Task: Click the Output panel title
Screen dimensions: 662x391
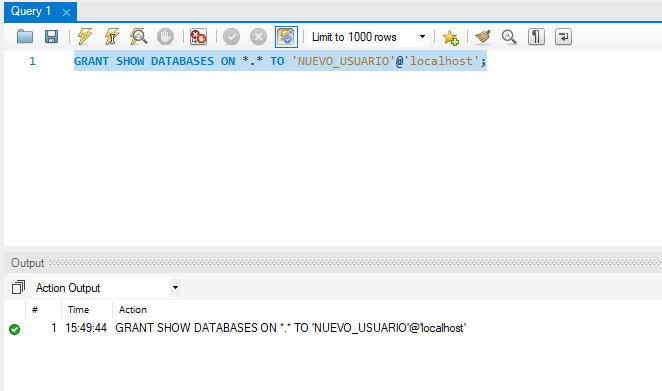Action: coord(27,263)
